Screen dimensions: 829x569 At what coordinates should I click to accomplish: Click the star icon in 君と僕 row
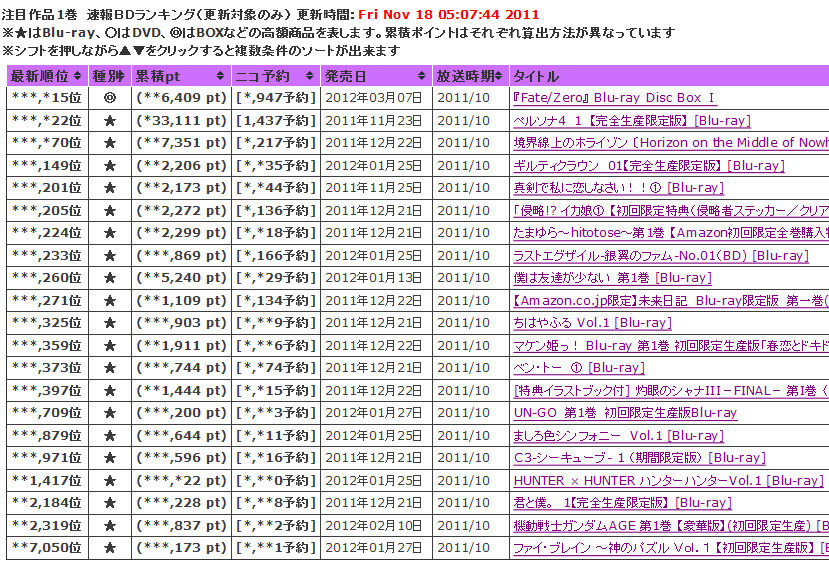[x=110, y=502]
